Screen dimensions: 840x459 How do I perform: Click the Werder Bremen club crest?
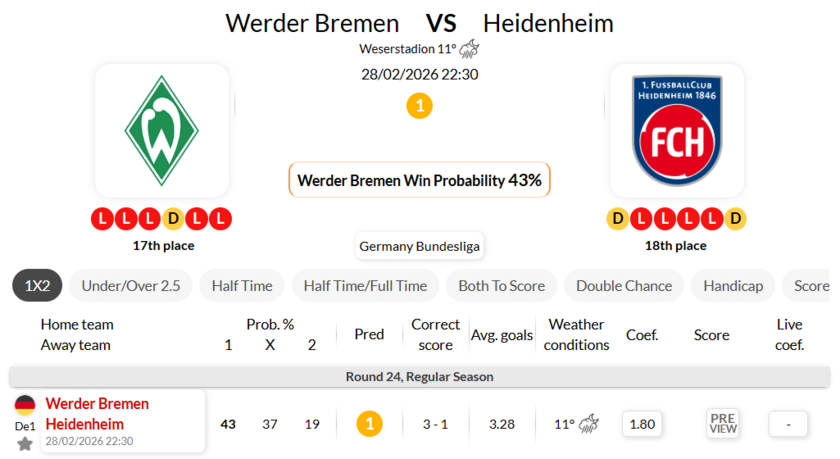click(162, 130)
